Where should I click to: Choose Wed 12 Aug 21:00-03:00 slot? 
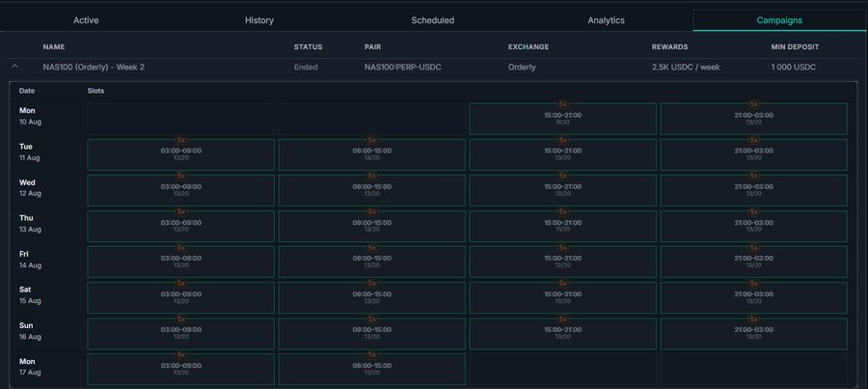click(x=753, y=190)
